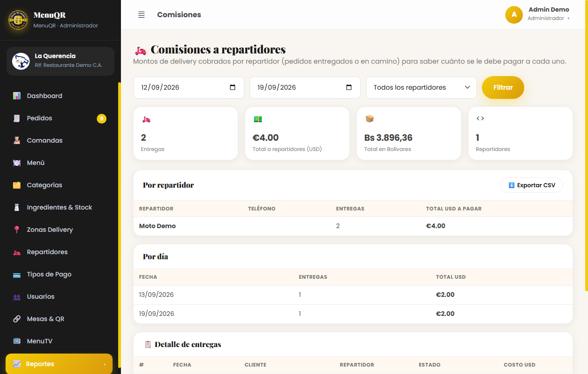Click the CLIENTE column header
The width and height of the screenshot is (588, 374).
(x=255, y=365)
